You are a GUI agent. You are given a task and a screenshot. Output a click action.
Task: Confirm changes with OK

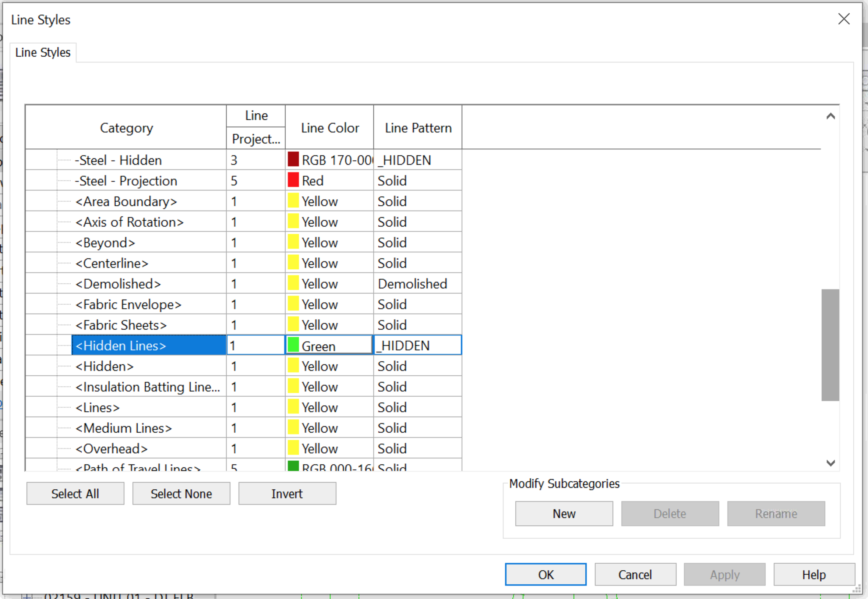[x=546, y=574]
